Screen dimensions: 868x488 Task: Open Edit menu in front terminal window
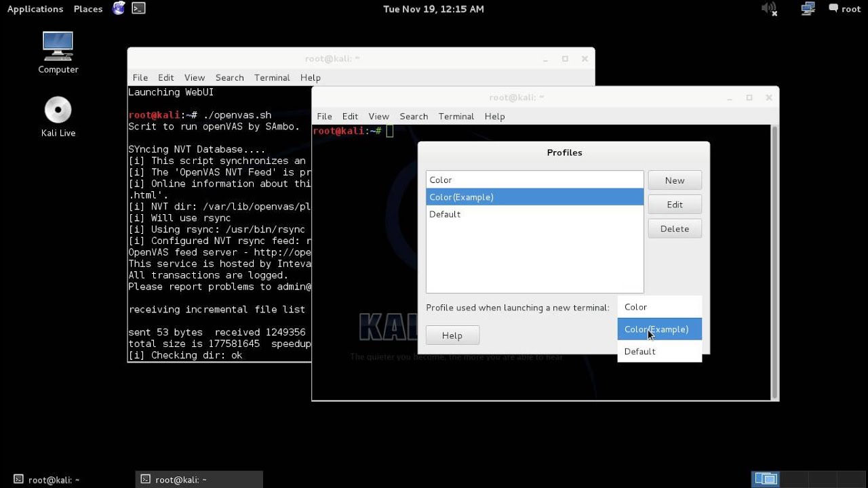coord(350,116)
